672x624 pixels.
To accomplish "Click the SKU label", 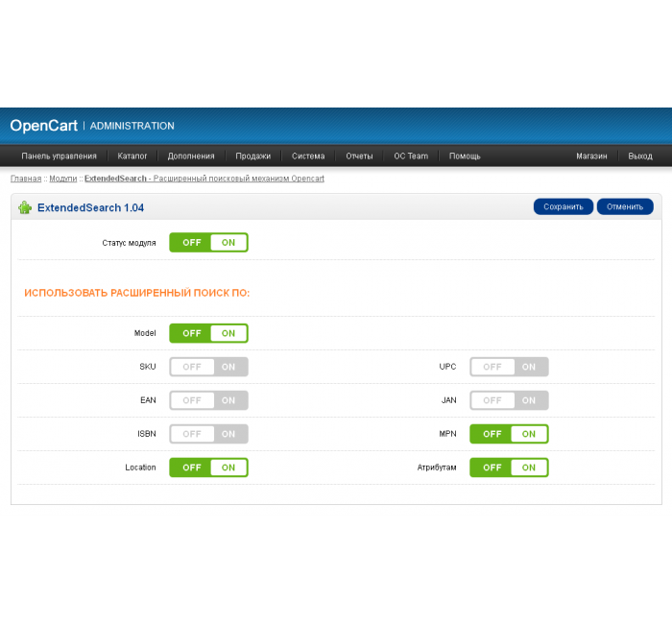I will pyautogui.click(x=148, y=367).
